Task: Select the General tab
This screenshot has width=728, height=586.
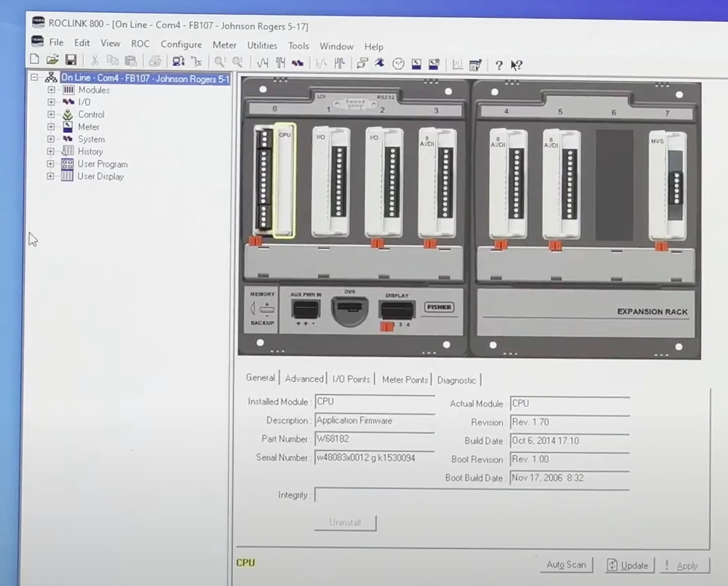Action: (x=260, y=377)
